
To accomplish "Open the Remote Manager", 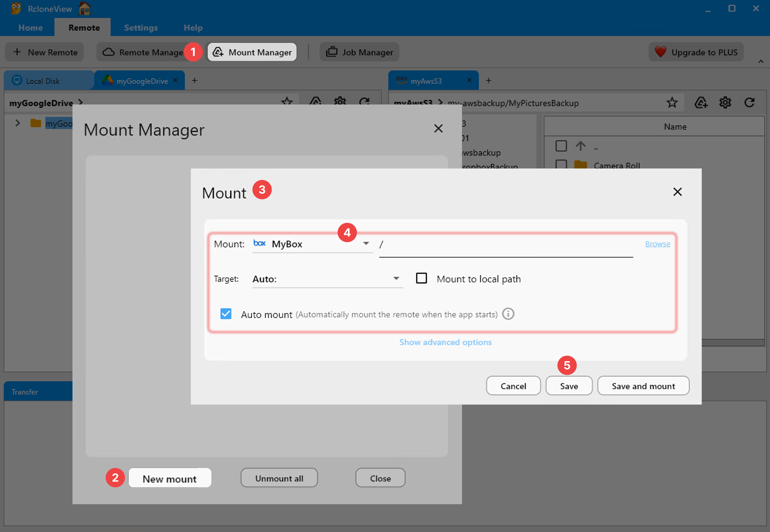I will 143,52.
